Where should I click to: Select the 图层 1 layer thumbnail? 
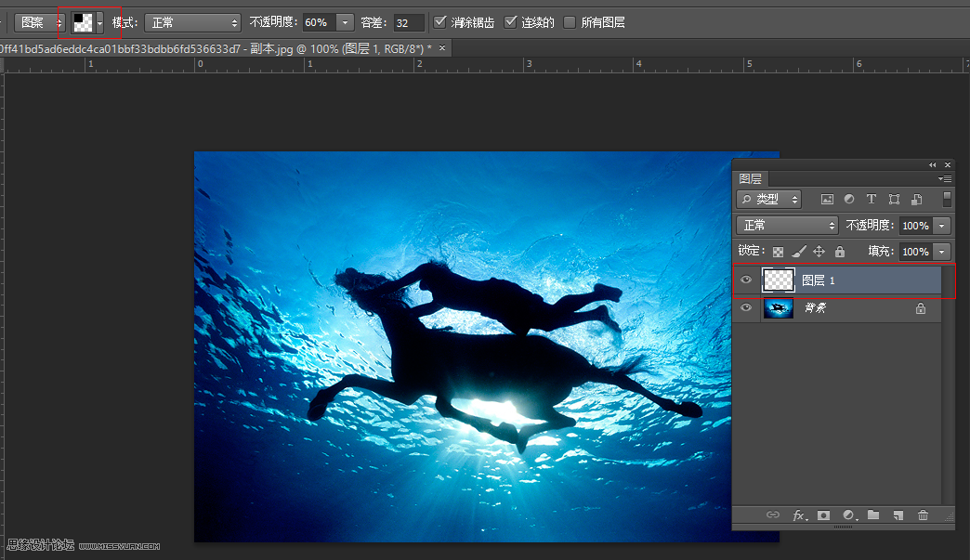[x=778, y=280]
